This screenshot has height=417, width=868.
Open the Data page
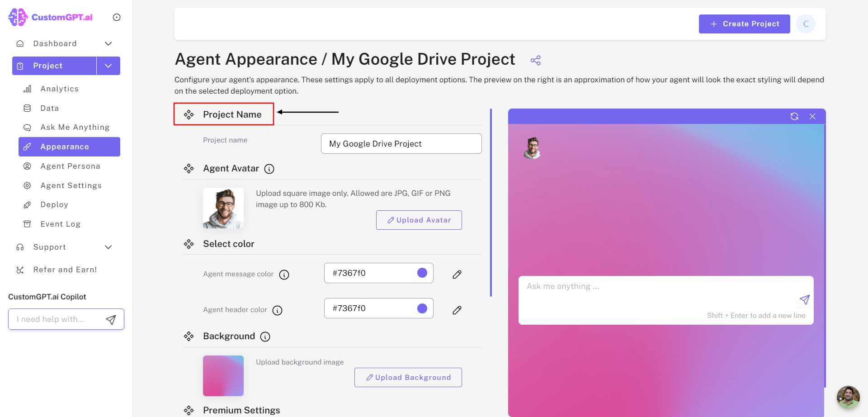coord(49,108)
